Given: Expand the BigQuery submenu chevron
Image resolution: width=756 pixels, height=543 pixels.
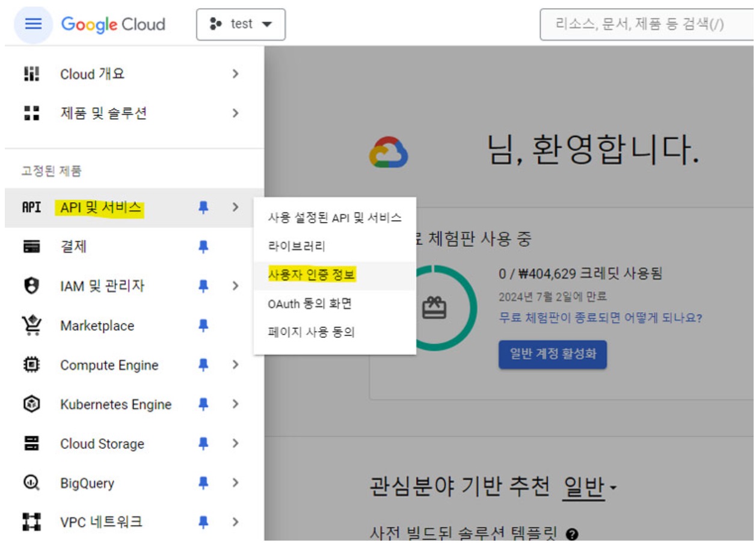Looking at the screenshot, I should click(235, 483).
